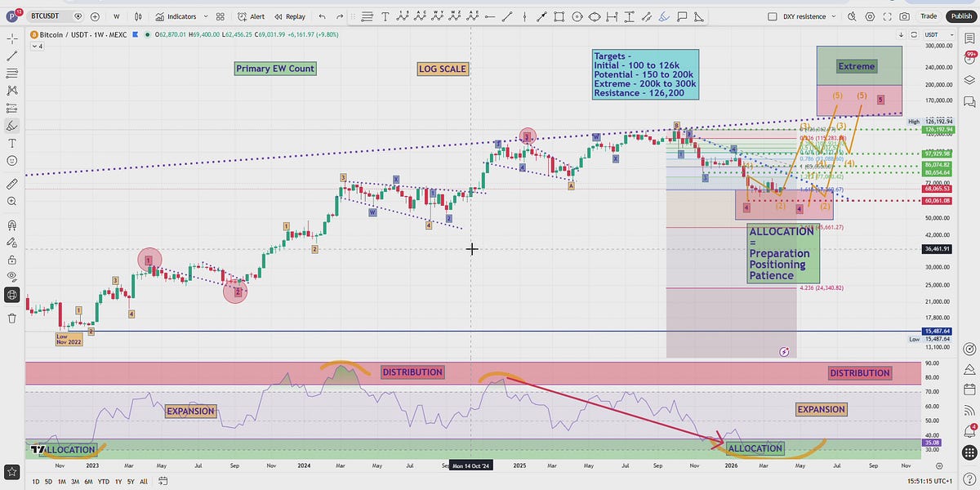Select the text tool in left sidebar
980x490 pixels.
tap(12, 143)
